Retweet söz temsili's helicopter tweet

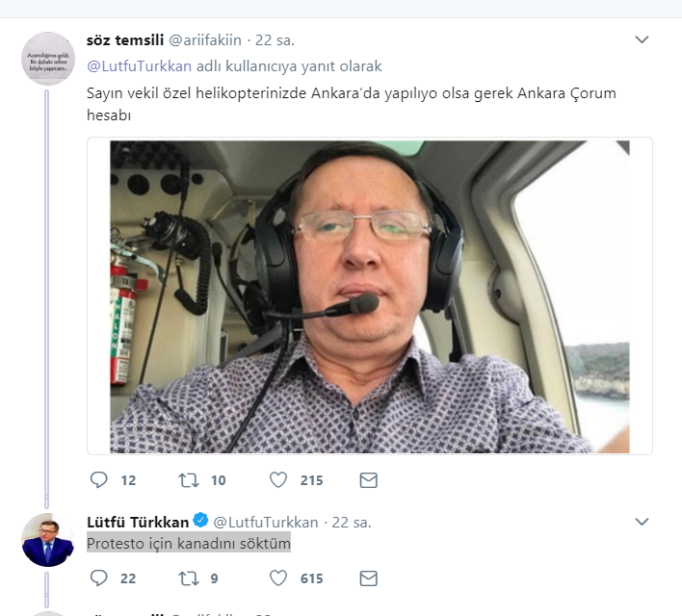[x=189, y=479]
